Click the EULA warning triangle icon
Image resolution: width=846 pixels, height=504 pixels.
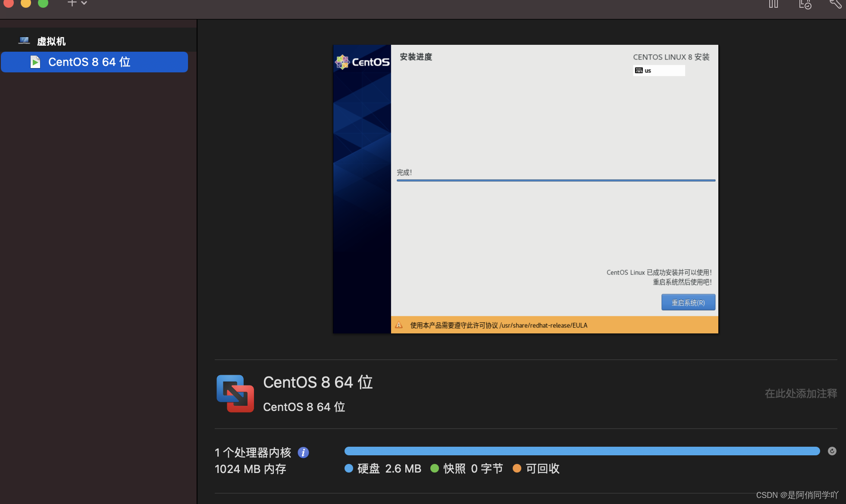399,325
